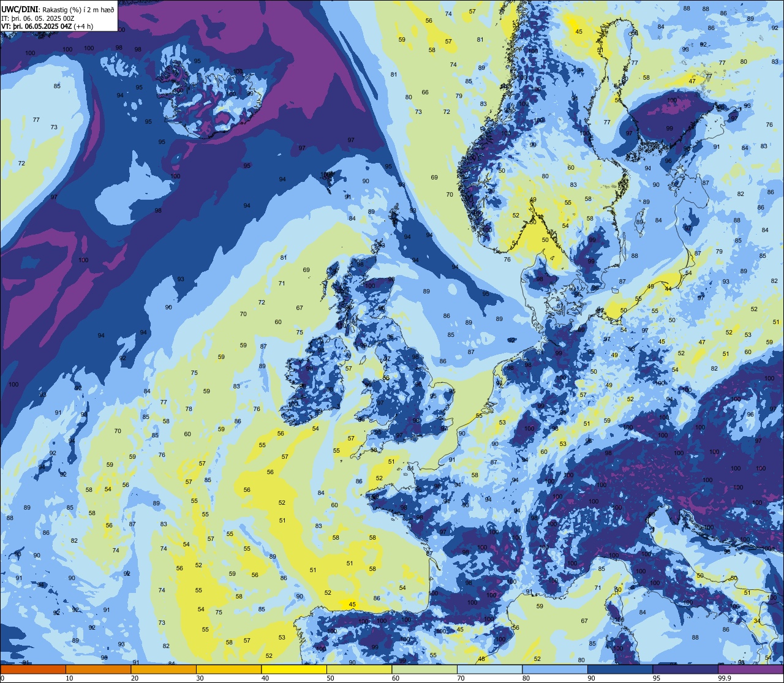The image size is (784, 683).
Task: Click the legend scale label "10"
Action: (x=69, y=678)
